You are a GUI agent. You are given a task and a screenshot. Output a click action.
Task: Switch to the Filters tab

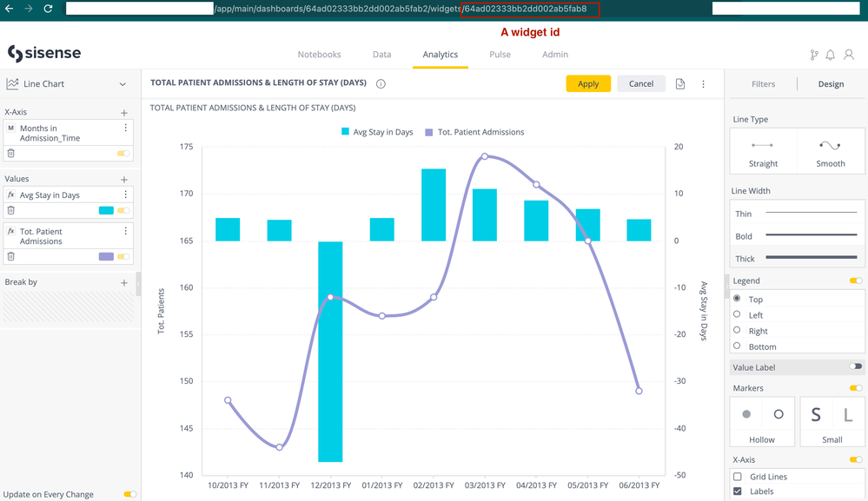point(763,84)
